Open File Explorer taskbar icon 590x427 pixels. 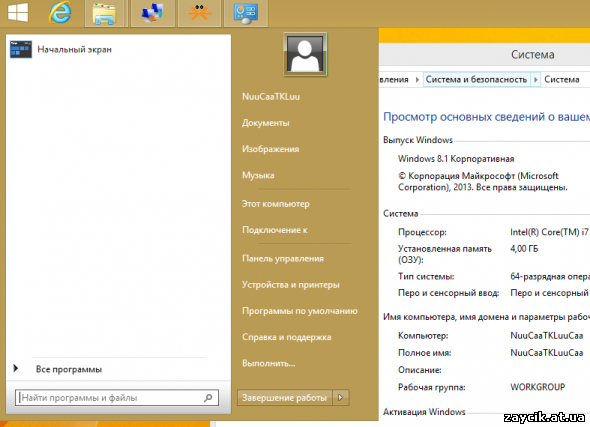point(104,13)
